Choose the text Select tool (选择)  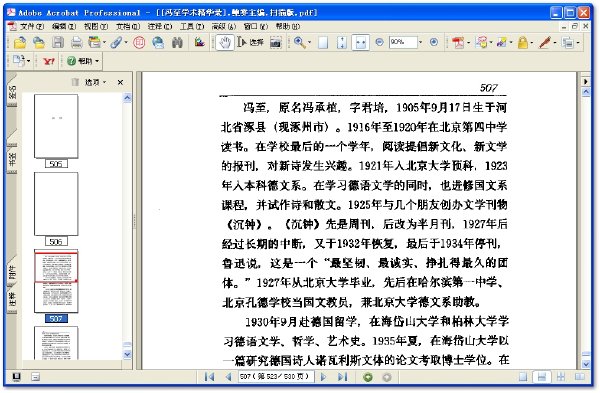(251, 42)
